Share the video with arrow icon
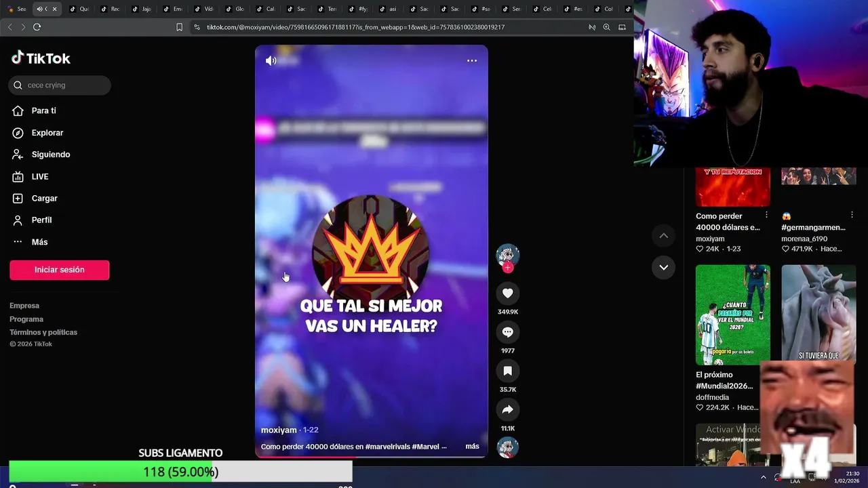The height and width of the screenshot is (488, 868). tap(507, 409)
